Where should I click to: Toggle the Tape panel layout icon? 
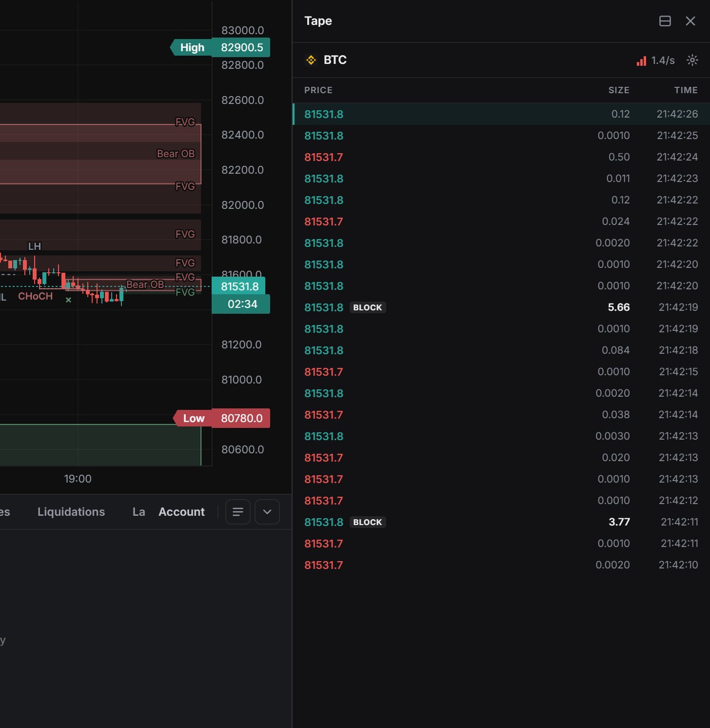pos(665,21)
